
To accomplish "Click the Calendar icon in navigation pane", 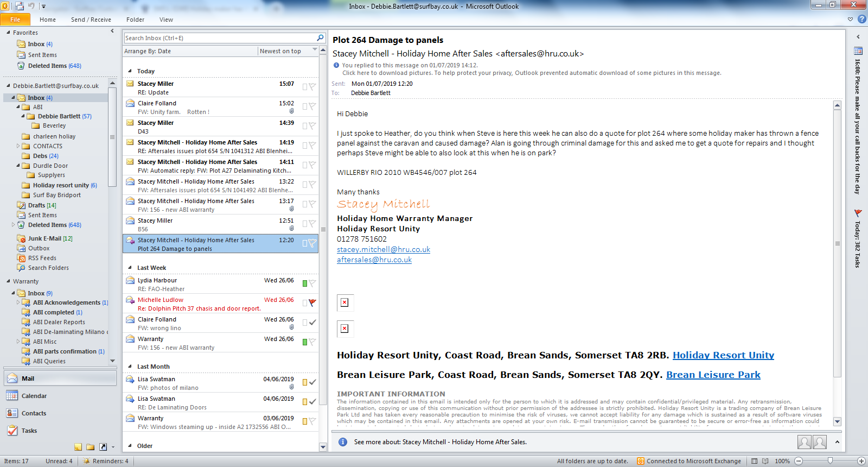I will click(x=12, y=396).
